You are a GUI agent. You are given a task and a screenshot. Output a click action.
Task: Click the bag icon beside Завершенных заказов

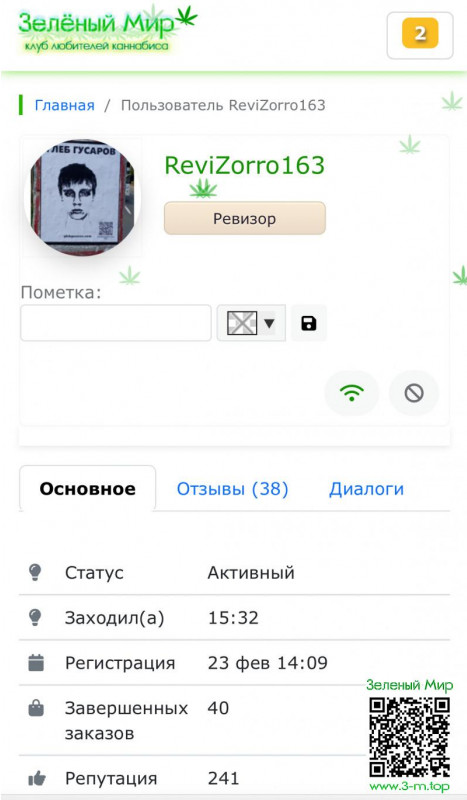tap(36, 708)
